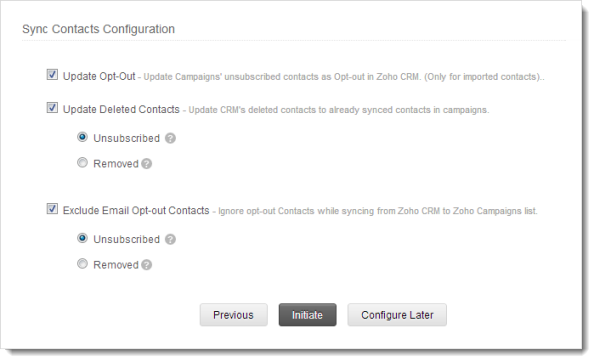
Task: Click the Configure Later button
Action: point(397,315)
